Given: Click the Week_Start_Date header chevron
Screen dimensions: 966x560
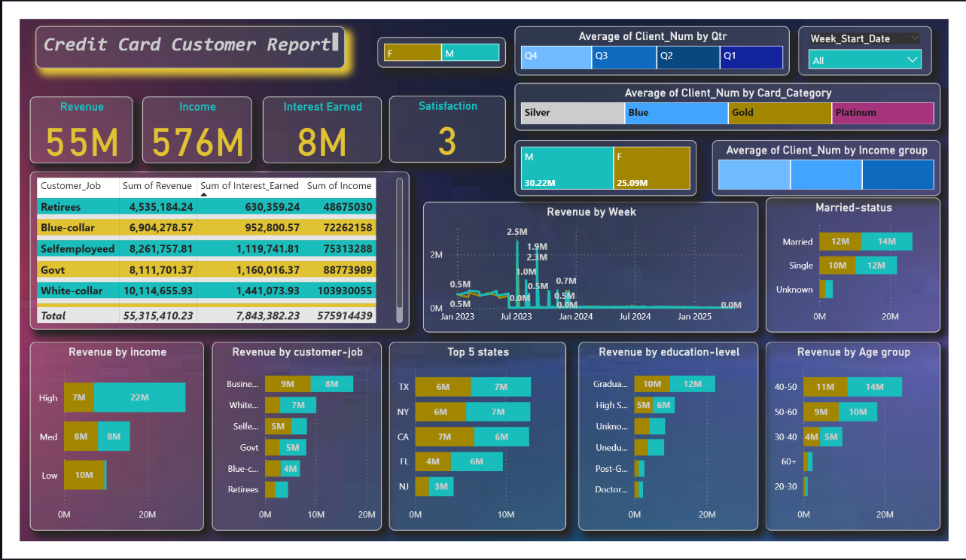Looking at the screenshot, I should 915,38.
